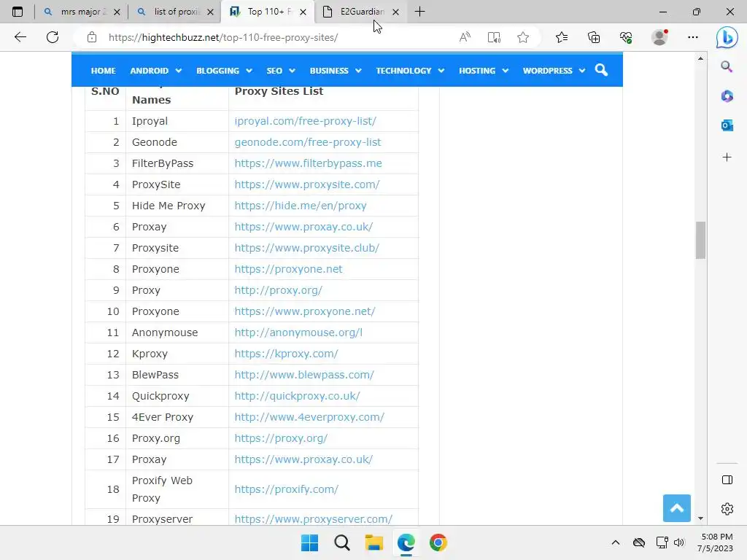
Task: Open Windows Start menu
Action: pyautogui.click(x=309, y=542)
